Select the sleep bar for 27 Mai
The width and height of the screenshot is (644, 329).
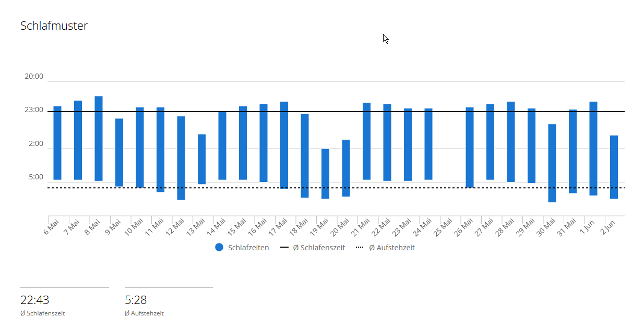(x=490, y=142)
